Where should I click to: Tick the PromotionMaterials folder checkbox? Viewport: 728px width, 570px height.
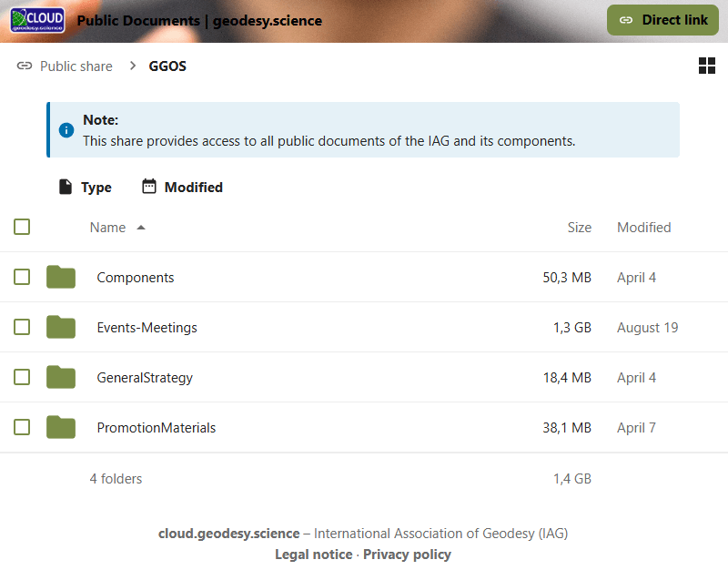point(22,427)
